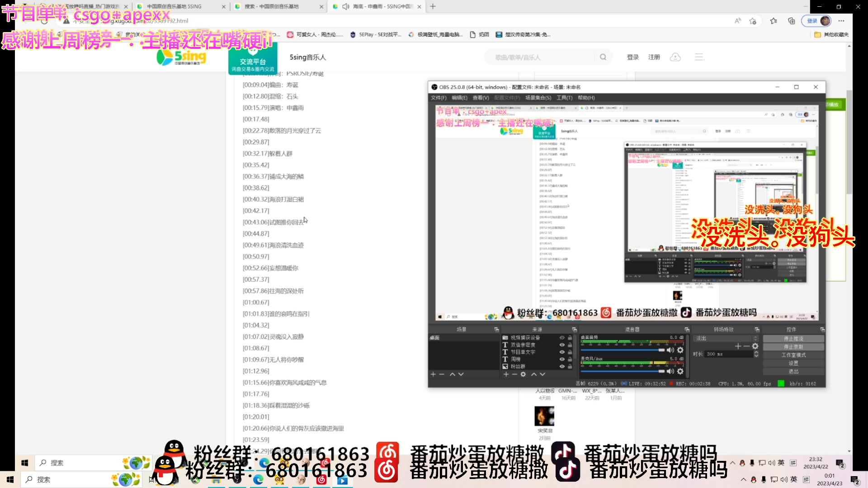Viewport: 868px width, 488px height.
Task: Undock the 场景 panel
Action: [496, 329]
